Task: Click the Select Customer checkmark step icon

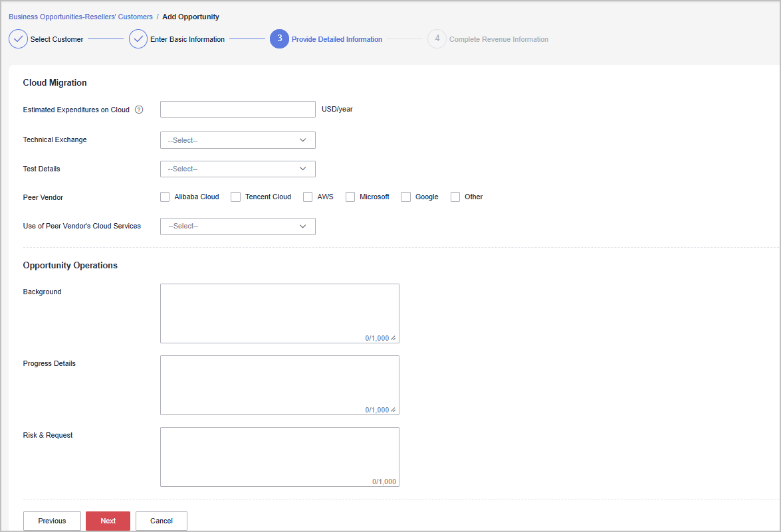Action: pyautogui.click(x=18, y=39)
